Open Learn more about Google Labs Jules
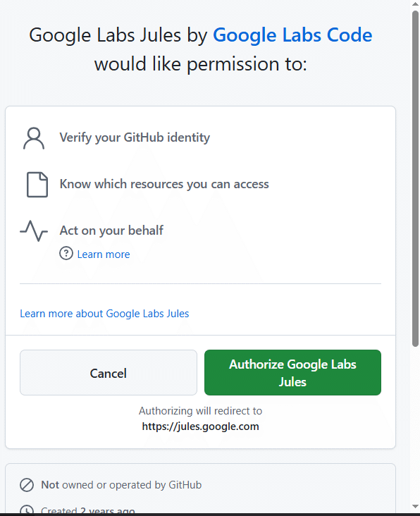Image resolution: width=420 pixels, height=516 pixels. pos(104,314)
